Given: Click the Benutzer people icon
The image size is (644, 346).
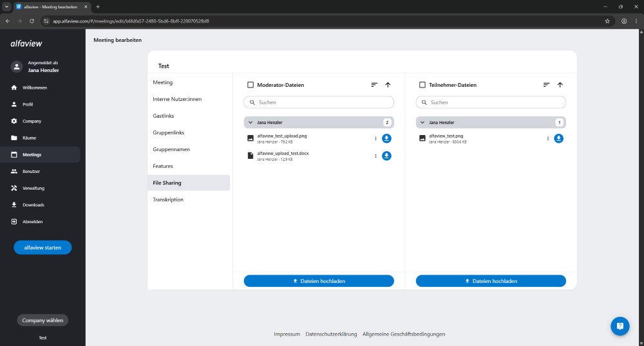Looking at the screenshot, I should tap(14, 171).
